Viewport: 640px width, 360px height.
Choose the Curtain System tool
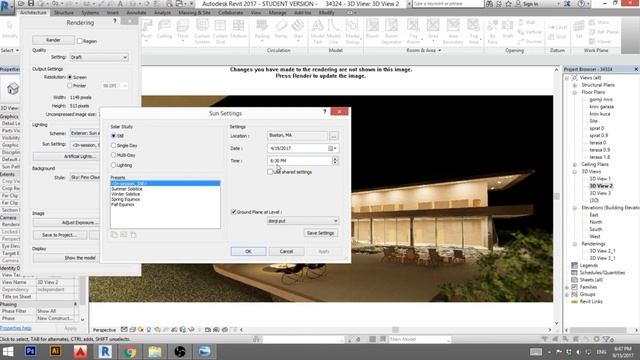click(x=202, y=31)
